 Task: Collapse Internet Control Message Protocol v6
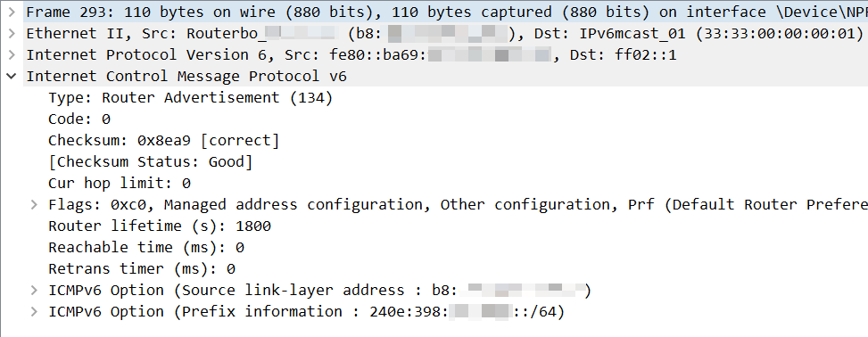pos(12,77)
